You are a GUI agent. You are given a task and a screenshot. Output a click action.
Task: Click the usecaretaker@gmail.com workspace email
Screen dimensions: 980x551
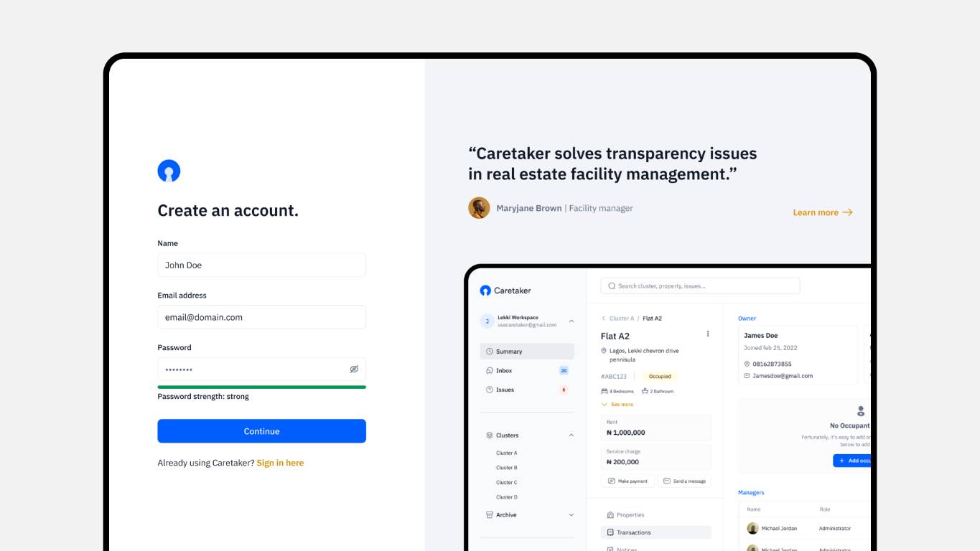click(527, 325)
